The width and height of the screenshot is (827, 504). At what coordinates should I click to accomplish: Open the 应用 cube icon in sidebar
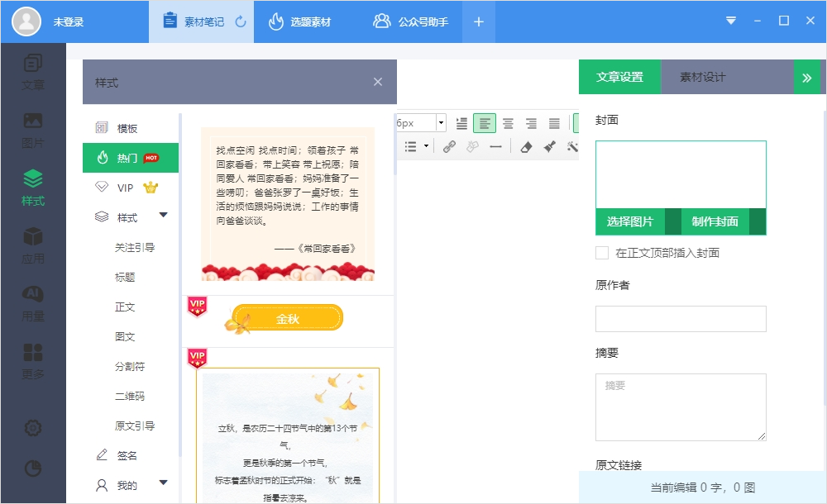33,236
